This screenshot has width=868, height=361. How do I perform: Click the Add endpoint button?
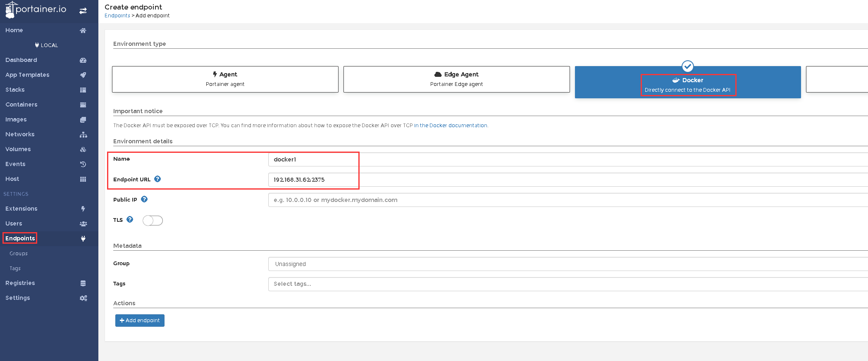click(x=140, y=321)
